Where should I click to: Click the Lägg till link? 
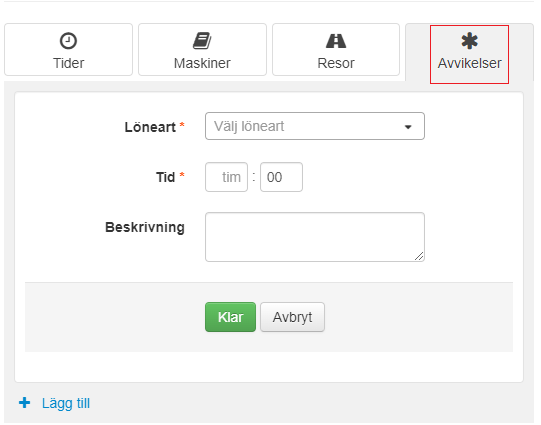(66, 403)
